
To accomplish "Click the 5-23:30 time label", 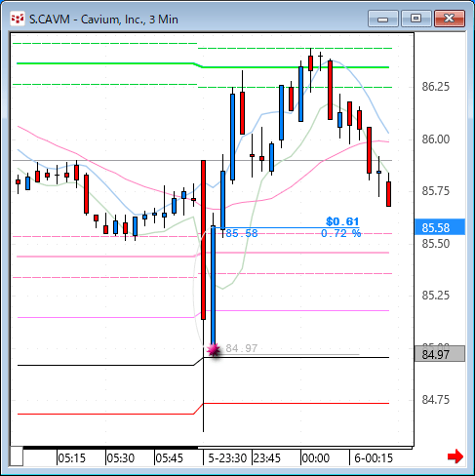I will click(227, 458).
